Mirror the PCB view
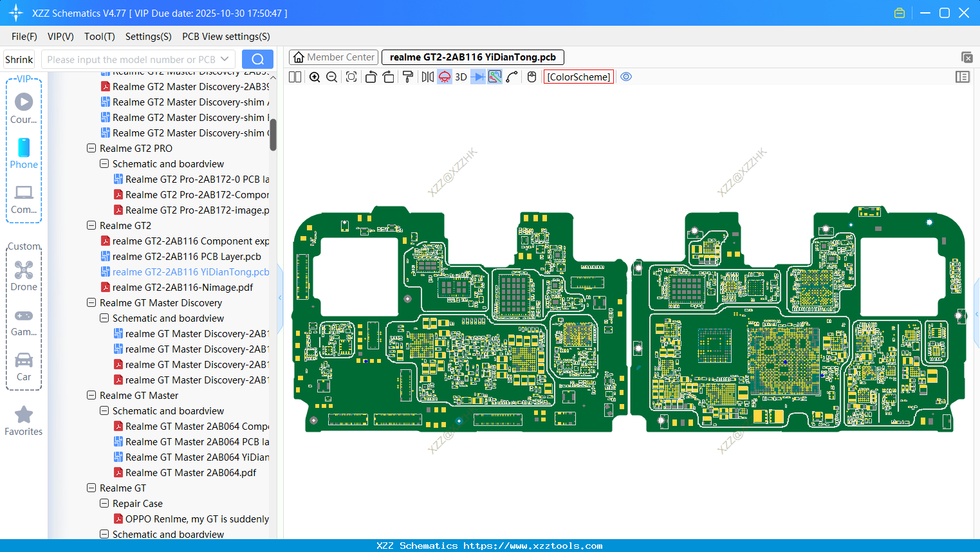Screen dimensions: 980x552 [x=427, y=77]
